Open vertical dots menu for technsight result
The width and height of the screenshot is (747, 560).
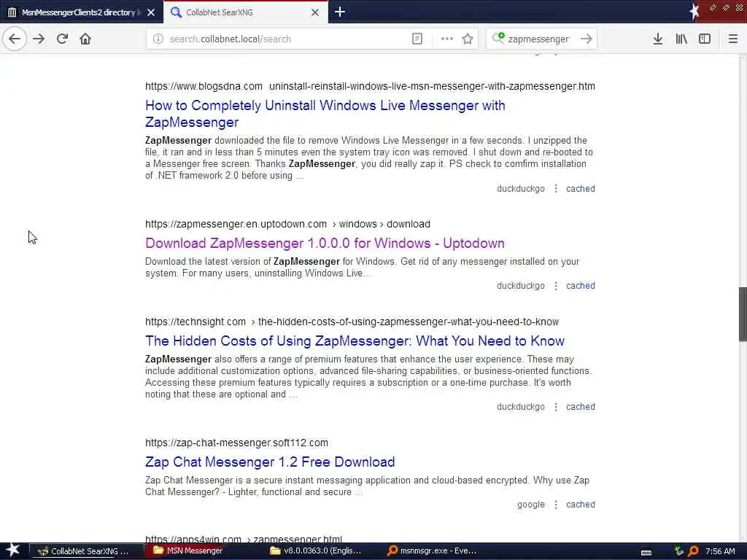[555, 407]
